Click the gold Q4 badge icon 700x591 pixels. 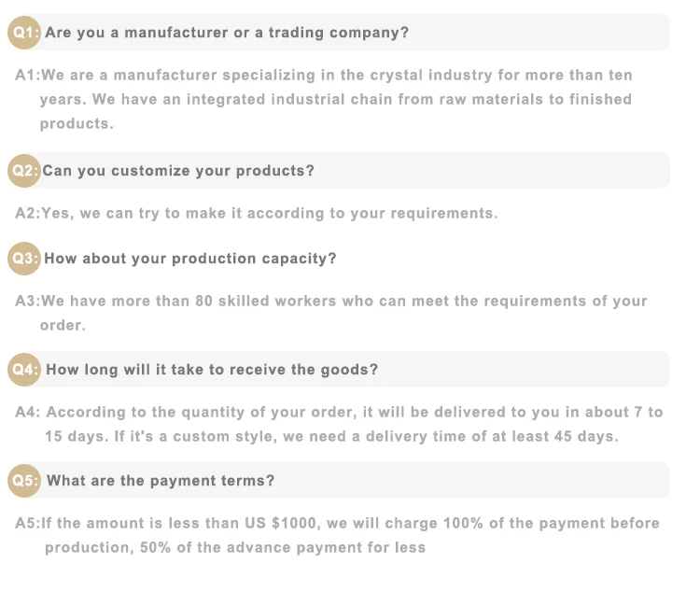pos(24,370)
